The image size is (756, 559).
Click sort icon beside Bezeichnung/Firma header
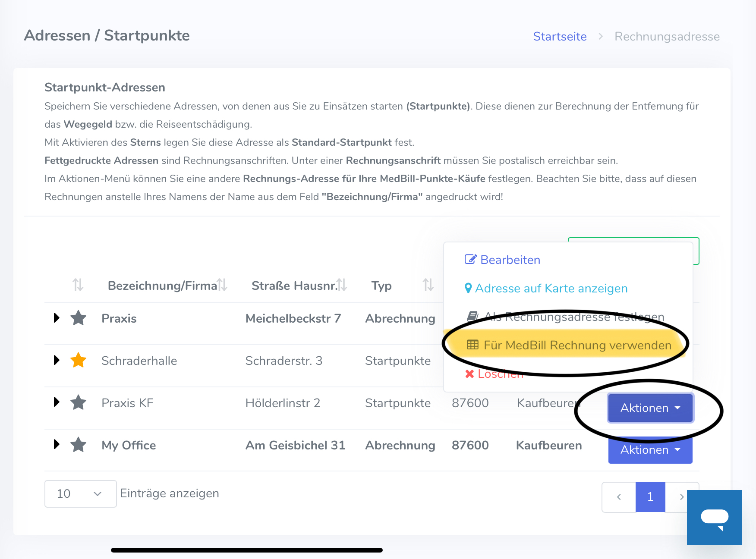(x=222, y=285)
